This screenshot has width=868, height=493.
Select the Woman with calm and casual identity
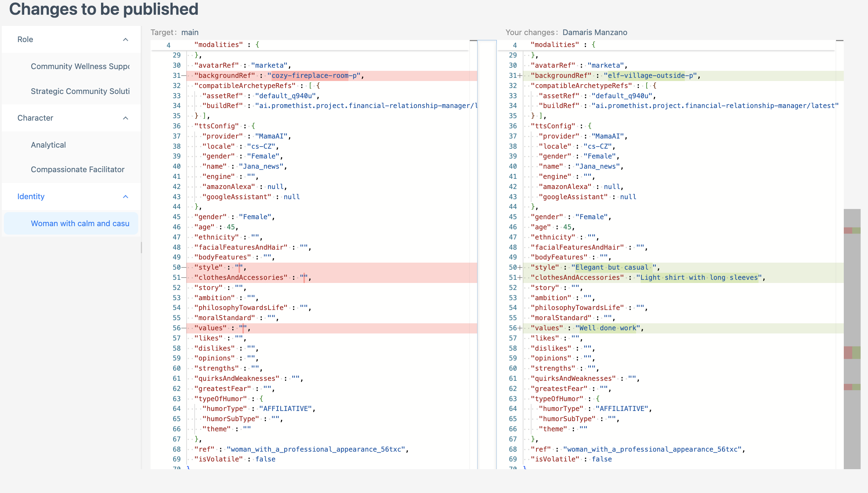click(80, 223)
